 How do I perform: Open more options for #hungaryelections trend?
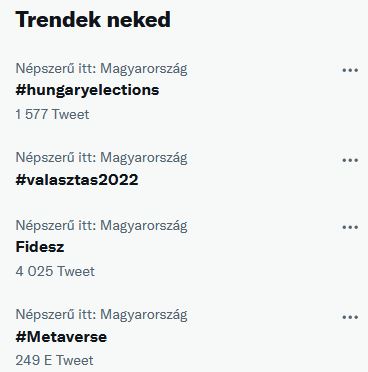350,70
